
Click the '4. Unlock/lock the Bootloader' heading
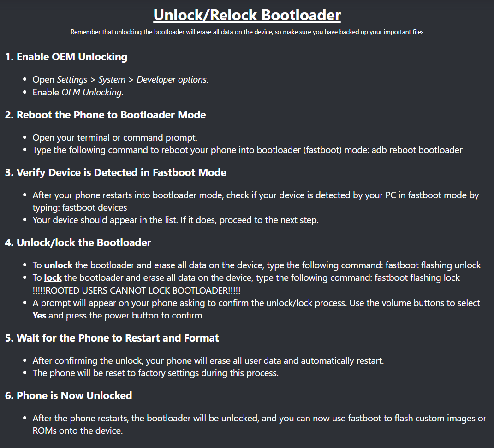78,242
